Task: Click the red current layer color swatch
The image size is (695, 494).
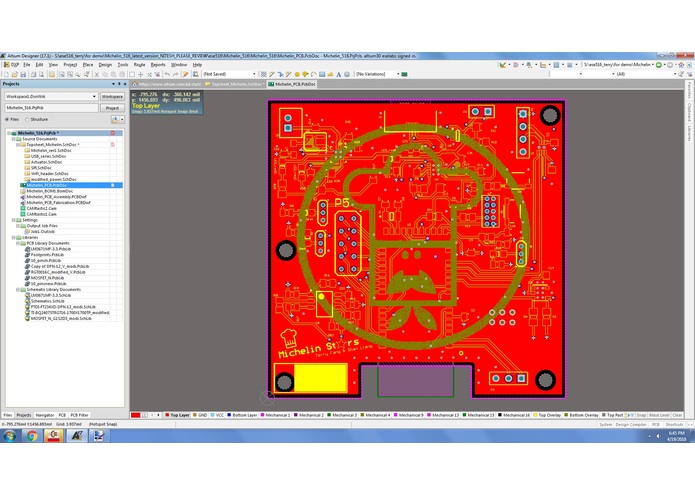Action: [x=136, y=415]
